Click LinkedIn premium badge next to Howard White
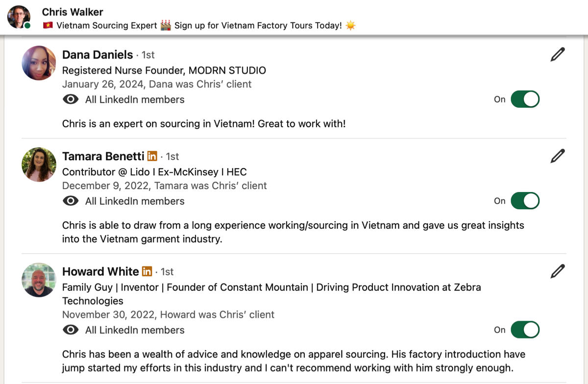Image resolution: width=588 pixels, height=384 pixels. [147, 271]
